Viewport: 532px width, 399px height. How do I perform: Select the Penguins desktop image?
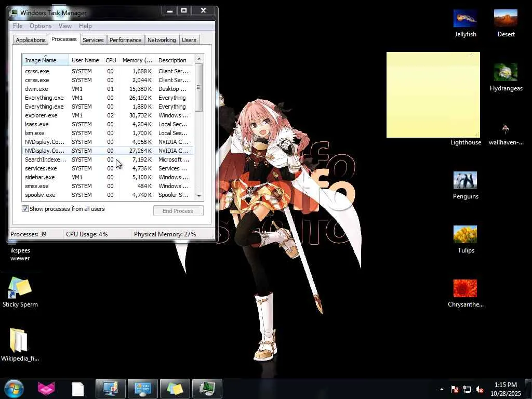[465, 185]
